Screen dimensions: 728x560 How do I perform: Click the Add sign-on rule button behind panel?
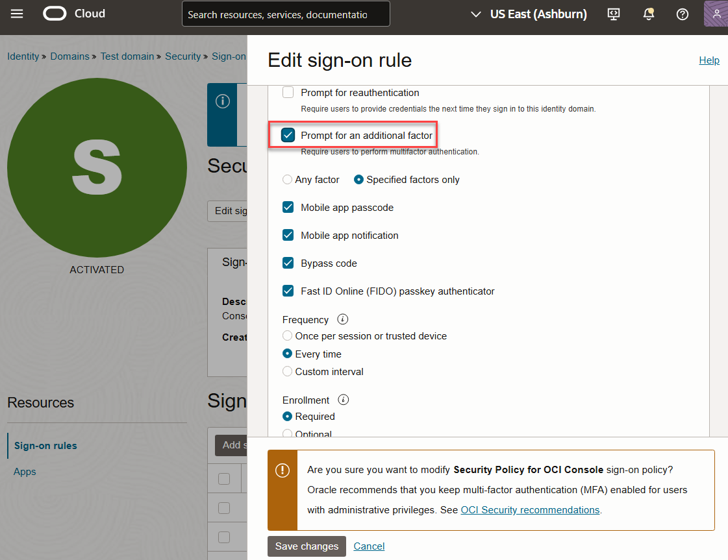click(231, 445)
